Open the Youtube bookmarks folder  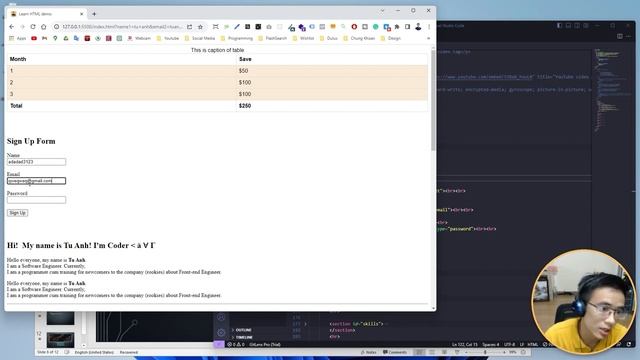coord(168,38)
